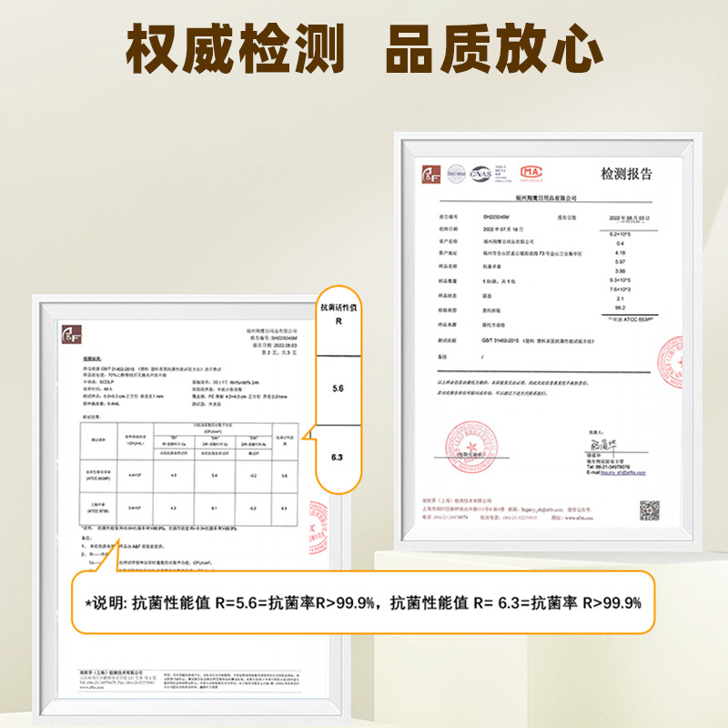Click the '*说明: 抗菌性能值 R=5.6' note bubble
Viewport: 728px width, 728px height.
pyautogui.click(x=363, y=602)
